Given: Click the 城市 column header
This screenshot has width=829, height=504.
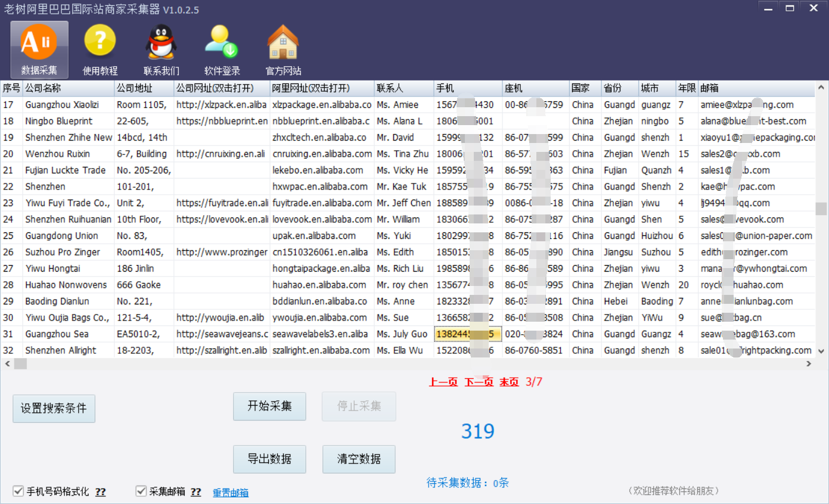Looking at the screenshot, I should click(657, 88).
